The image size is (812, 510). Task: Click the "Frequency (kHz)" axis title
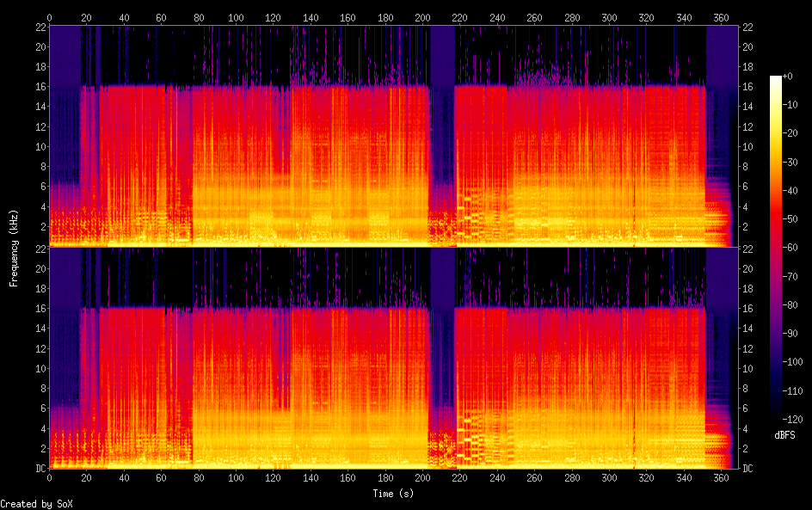pos(13,248)
